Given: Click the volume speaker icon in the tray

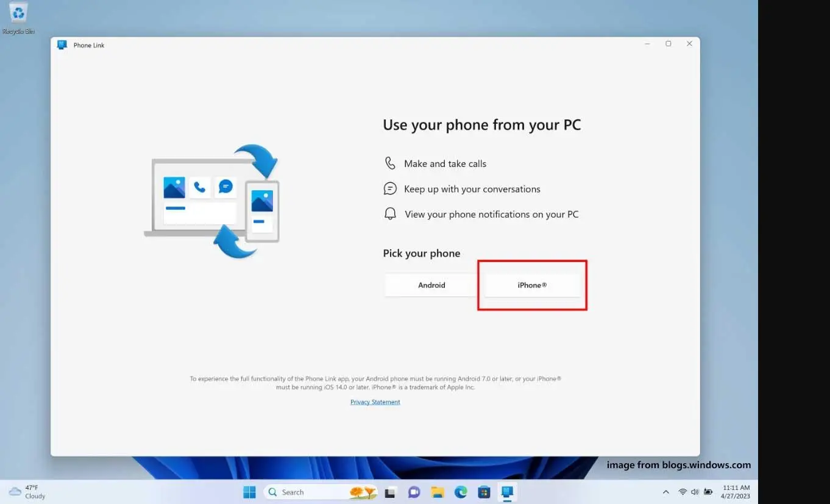Looking at the screenshot, I should pyautogui.click(x=695, y=492).
